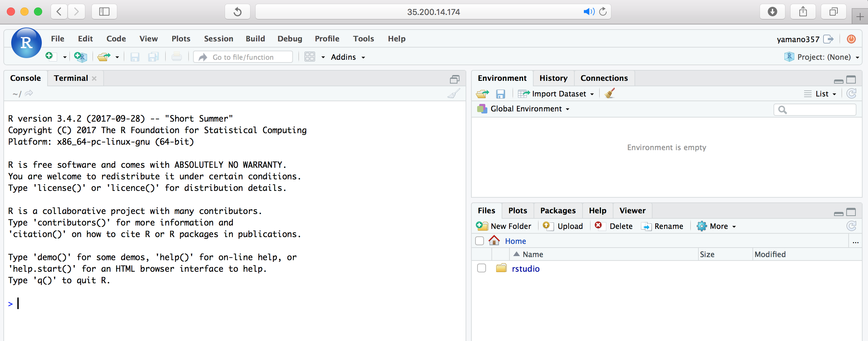868x341 pixels.
Task: Click the Home breadcrumb link
Action: [x=515, y=241]
